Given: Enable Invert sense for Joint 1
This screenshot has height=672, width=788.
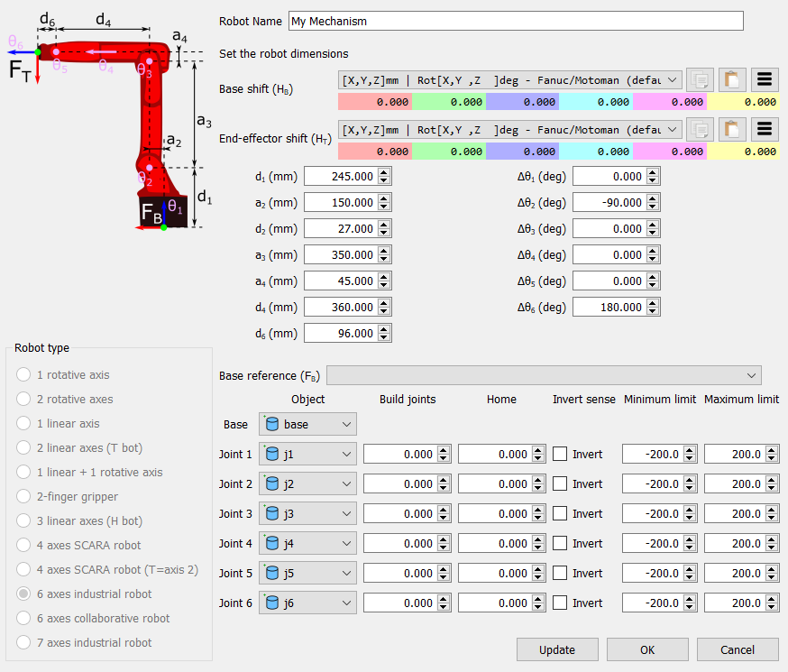Looking at the screenshot, I should coord(560,455).
